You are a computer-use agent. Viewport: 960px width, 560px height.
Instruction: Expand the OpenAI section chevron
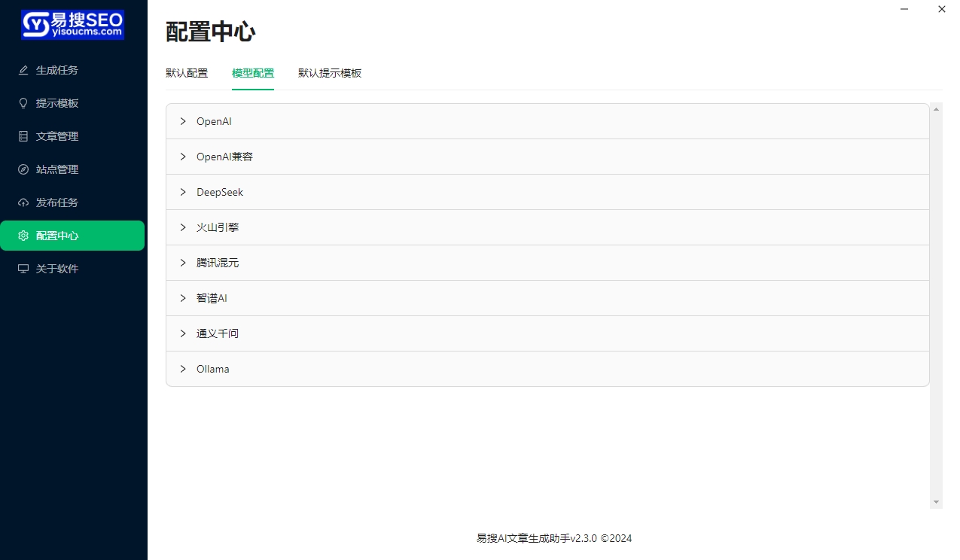pos(183,121)
